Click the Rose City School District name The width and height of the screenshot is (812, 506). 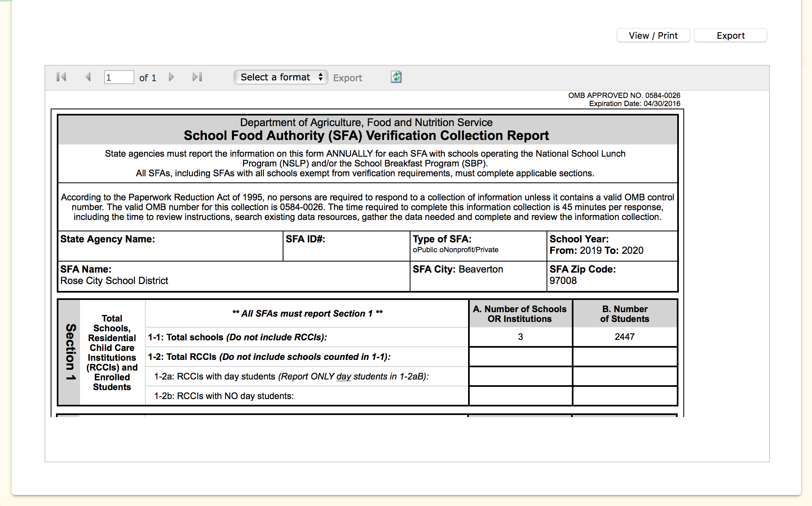pyautogui.click(x=114, y=281)
